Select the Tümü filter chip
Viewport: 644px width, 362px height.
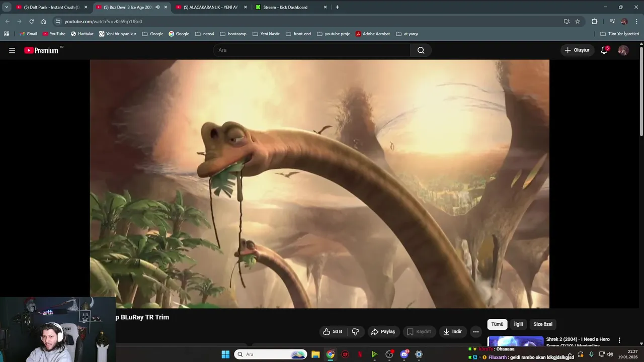[x=497, y=324]
